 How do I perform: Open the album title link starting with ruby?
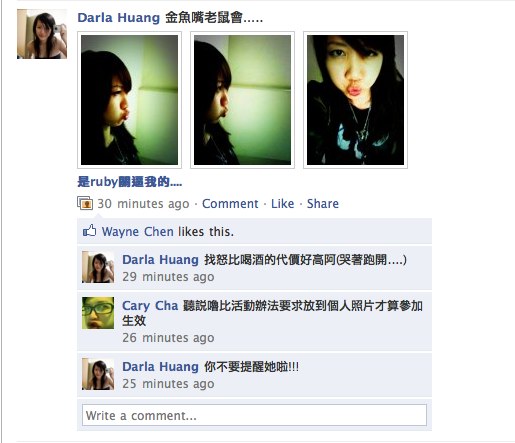(x=130, y=182)
